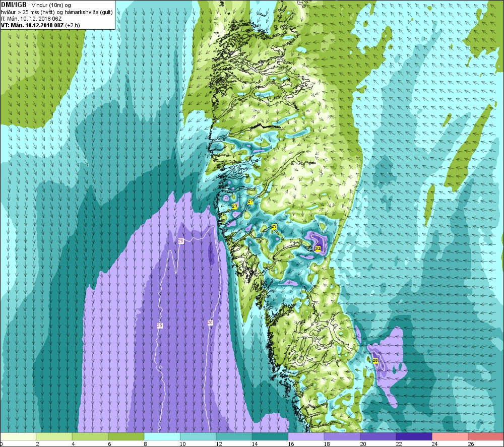Select the 6–8 m/s darker green legend swatch

point(126,436)
